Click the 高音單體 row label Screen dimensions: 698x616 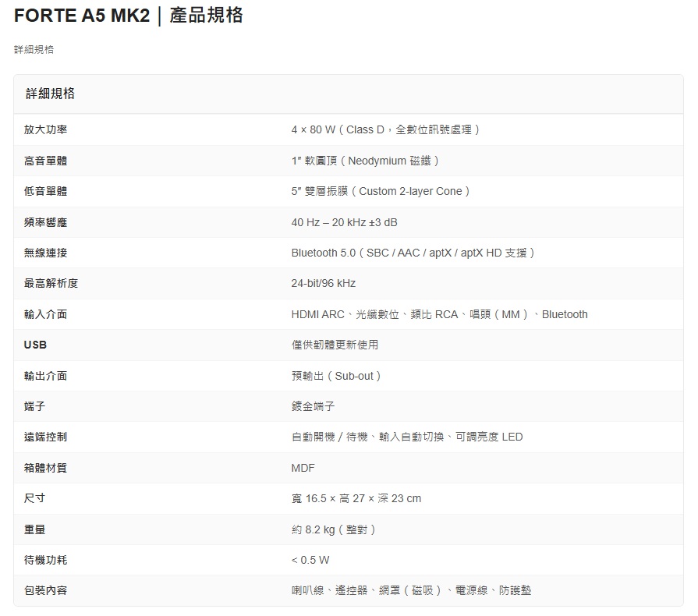(x=45, y=161)
